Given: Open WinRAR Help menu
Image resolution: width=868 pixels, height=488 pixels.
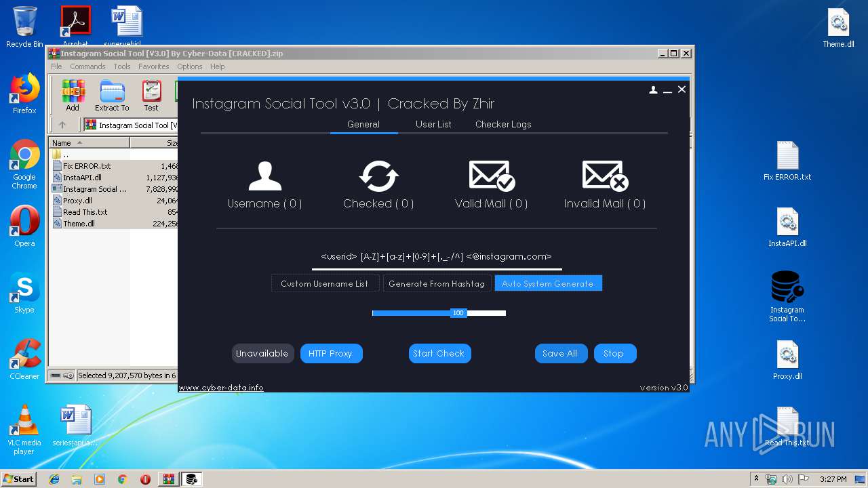Looking at the screenshot, I should point(217,66).
